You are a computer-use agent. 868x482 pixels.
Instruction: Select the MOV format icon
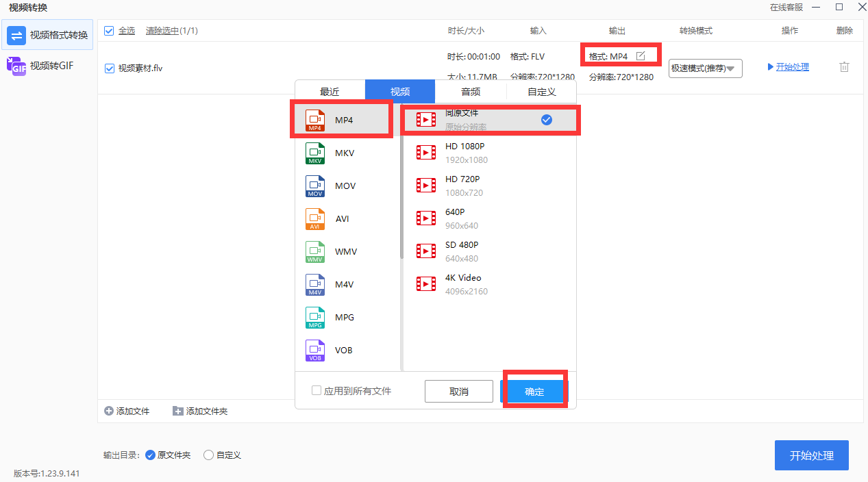315,186
